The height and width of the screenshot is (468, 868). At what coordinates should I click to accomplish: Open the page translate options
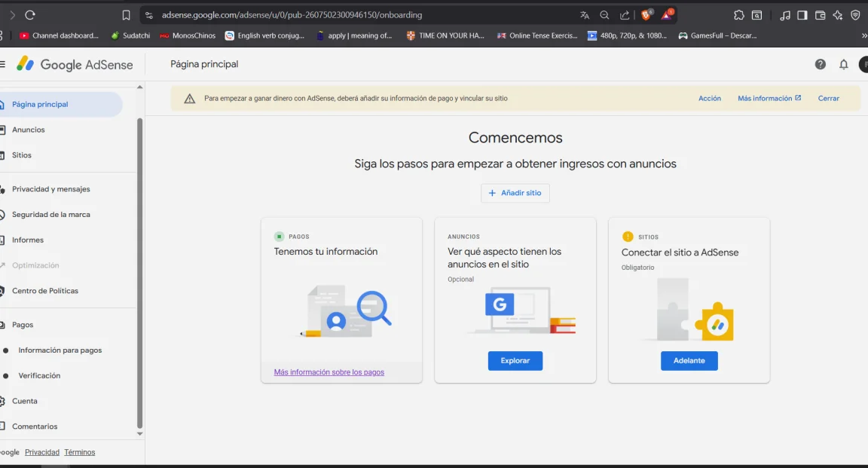(x=584, y=14)
